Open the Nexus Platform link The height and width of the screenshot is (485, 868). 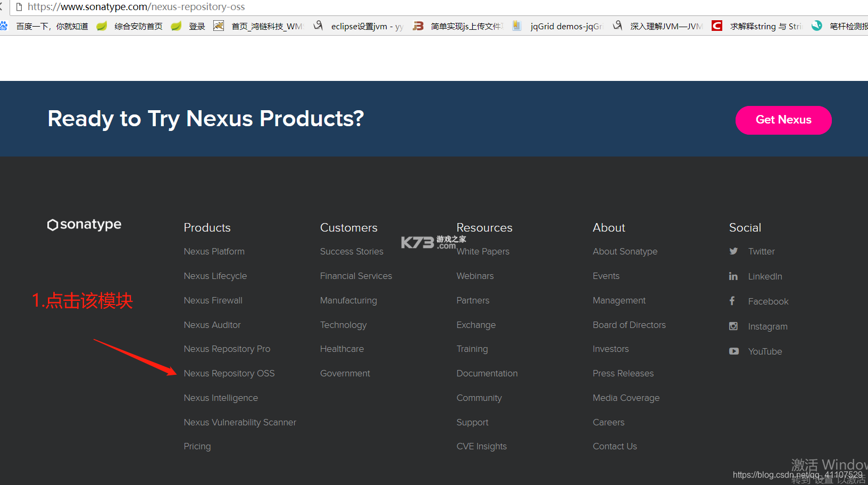[214, 251]
